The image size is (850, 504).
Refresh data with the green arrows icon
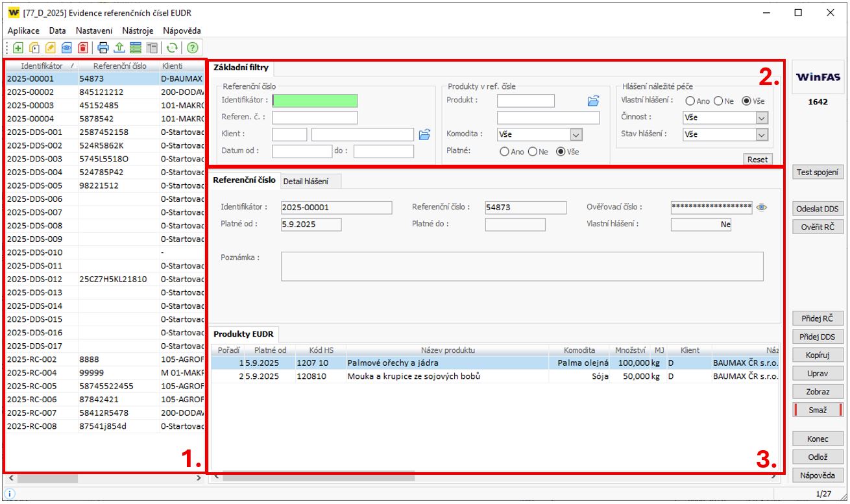pos(172,47)
